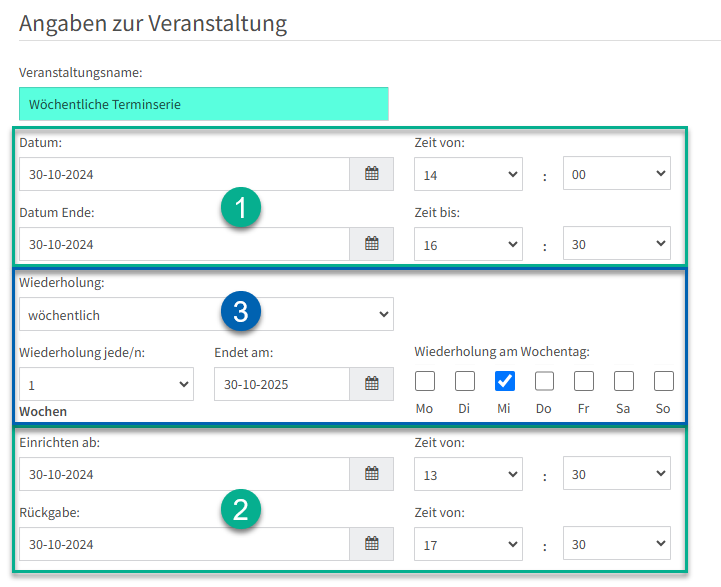
Task: Open calendar picker for Datum field
Action: coord(372,174)
